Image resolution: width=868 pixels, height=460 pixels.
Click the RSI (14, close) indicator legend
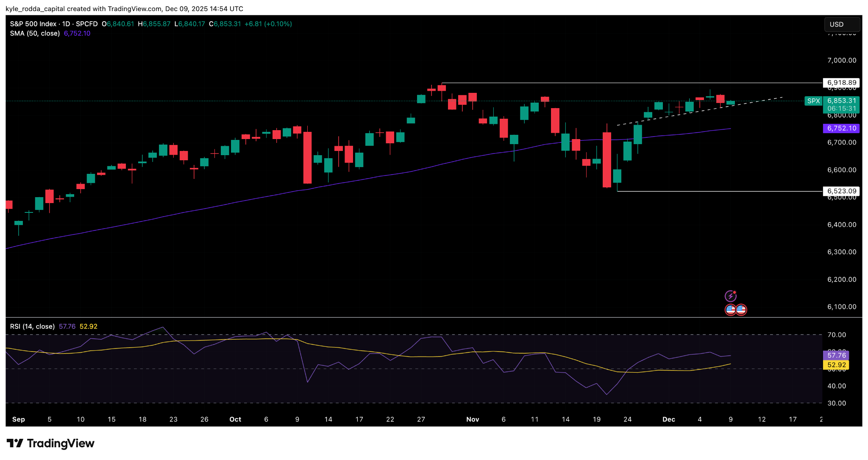pos(33,326)
